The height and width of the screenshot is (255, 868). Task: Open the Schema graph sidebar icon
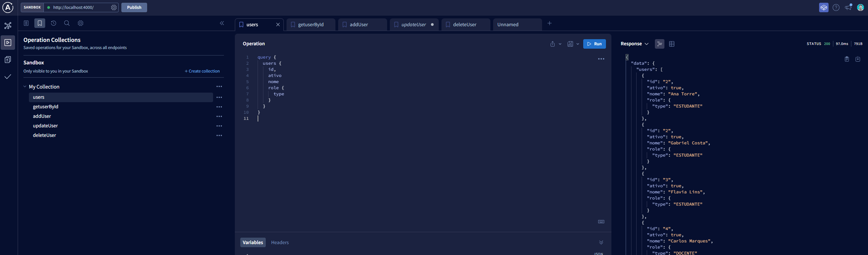[8, 26]
